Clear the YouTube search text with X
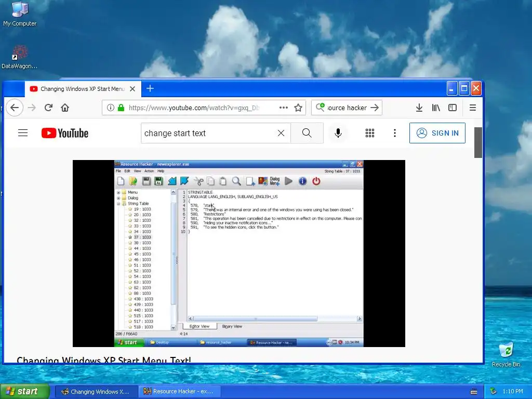Image resolution: width=532 pixels, height=399 pixels. [x=281, y=133]
